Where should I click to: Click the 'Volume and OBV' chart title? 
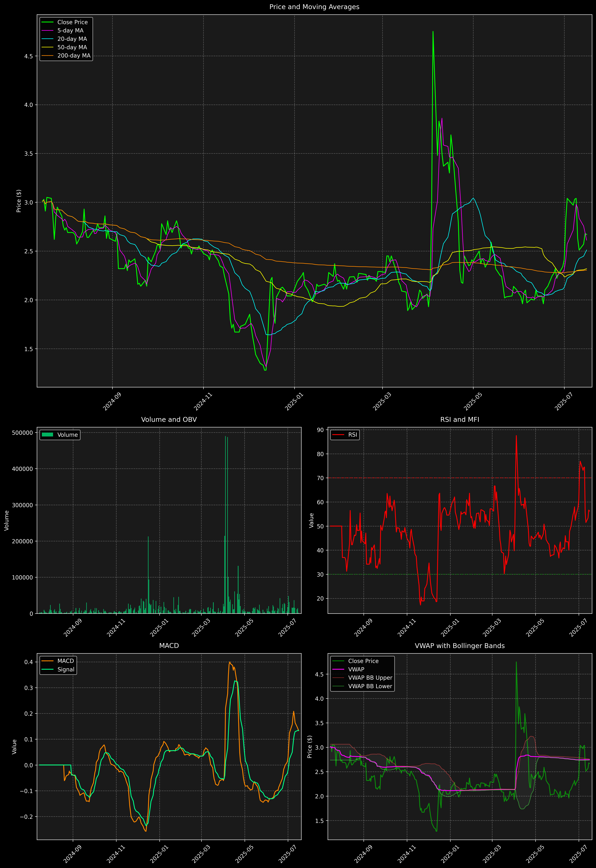[169, 420]
